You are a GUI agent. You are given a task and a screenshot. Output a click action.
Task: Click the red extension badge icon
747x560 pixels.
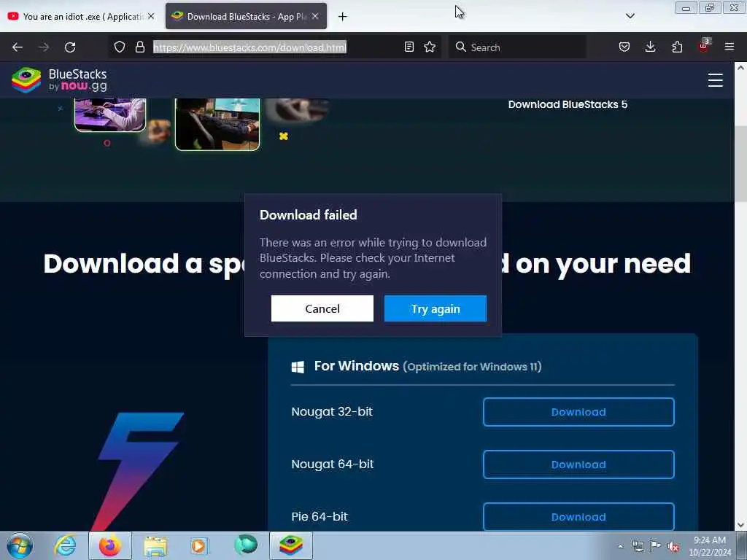click(704, 46)
